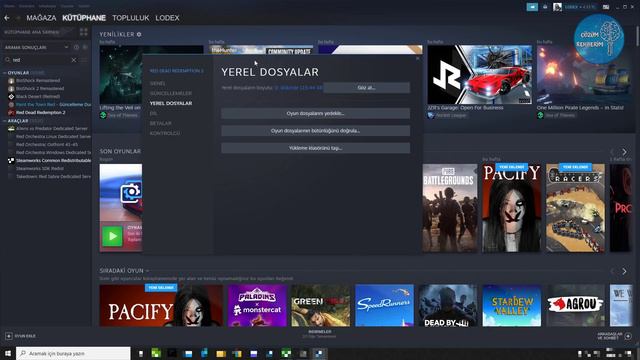640x360 pixels.
Task: Click Oyun dosyalarını yedekle button
Action: coord(316,113)
